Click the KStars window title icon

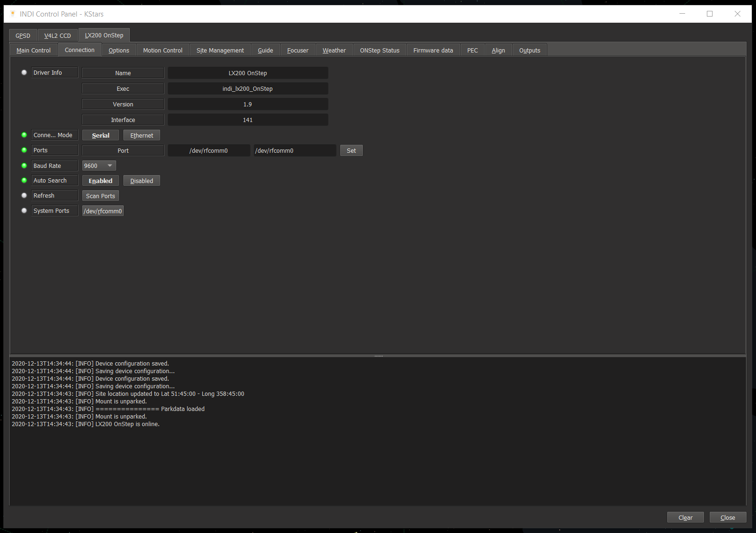coord(12,14)
